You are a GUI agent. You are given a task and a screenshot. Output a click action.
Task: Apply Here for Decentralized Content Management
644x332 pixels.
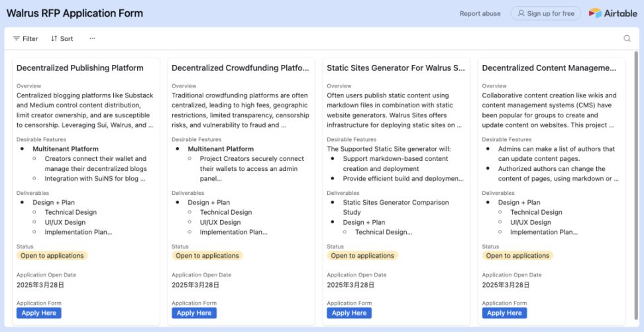point(504,313)
